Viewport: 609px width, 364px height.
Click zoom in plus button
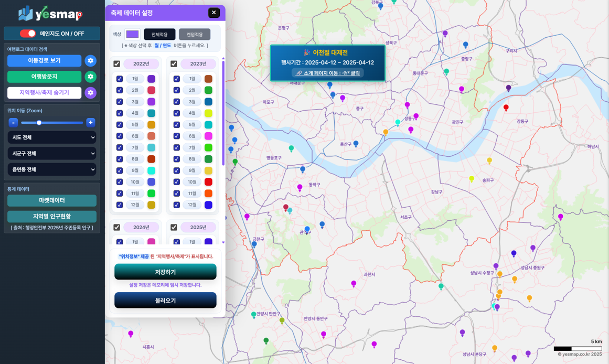(x=90, y=122)
